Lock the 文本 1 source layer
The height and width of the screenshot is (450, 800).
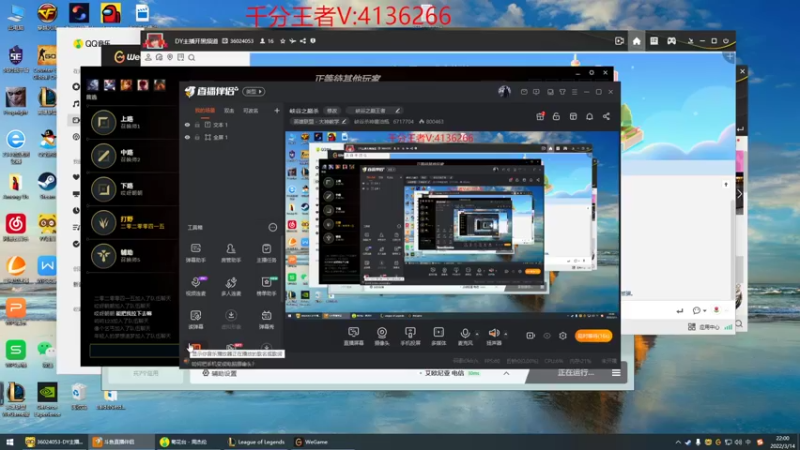[x=197, y=124]
